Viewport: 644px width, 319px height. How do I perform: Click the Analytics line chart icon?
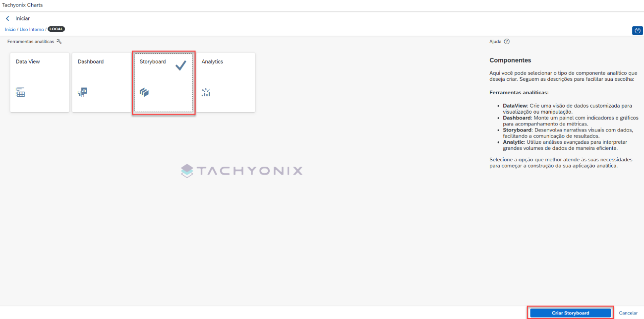tap(206, 92)
